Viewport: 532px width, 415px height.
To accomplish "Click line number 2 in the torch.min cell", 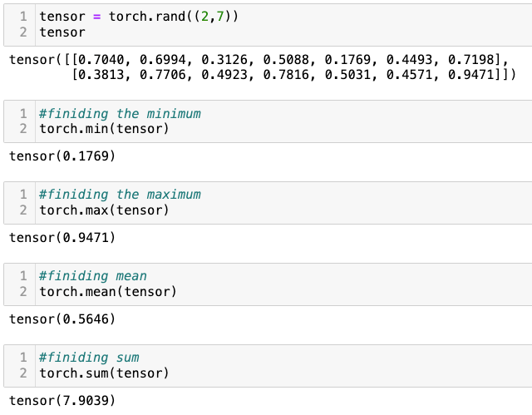I will point(23,129).
